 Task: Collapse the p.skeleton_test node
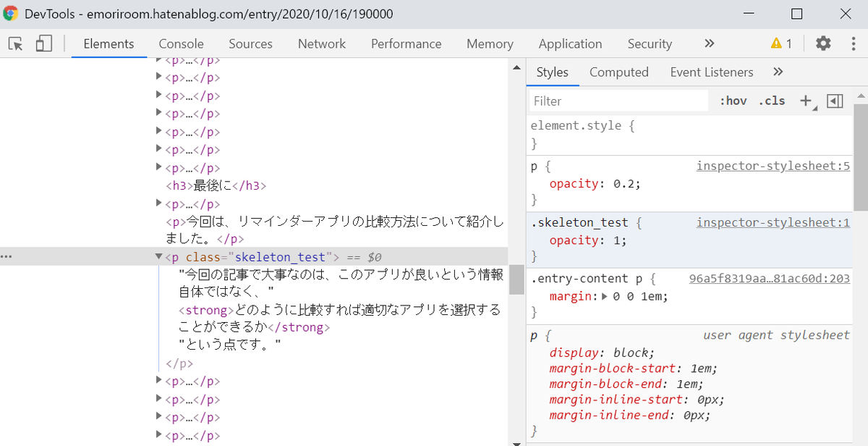point(159,256)
